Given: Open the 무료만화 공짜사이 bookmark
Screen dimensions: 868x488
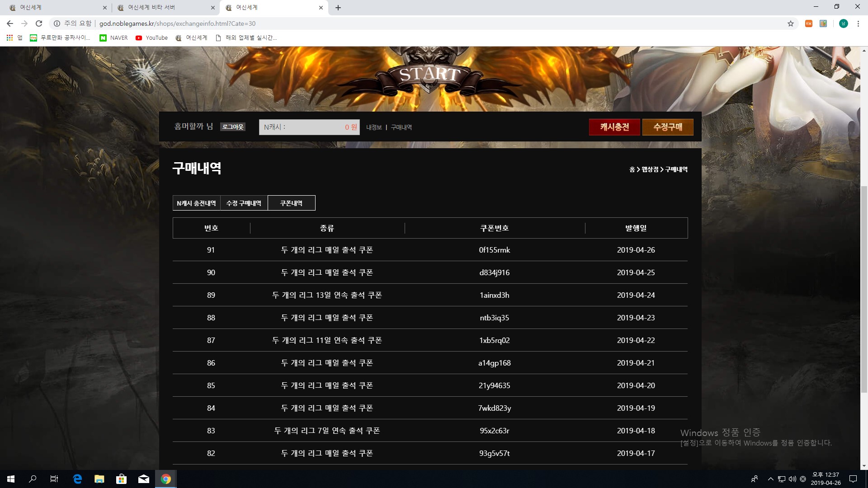Looking at the screenshot, I should pyautogui.click(x=60, y=38).
